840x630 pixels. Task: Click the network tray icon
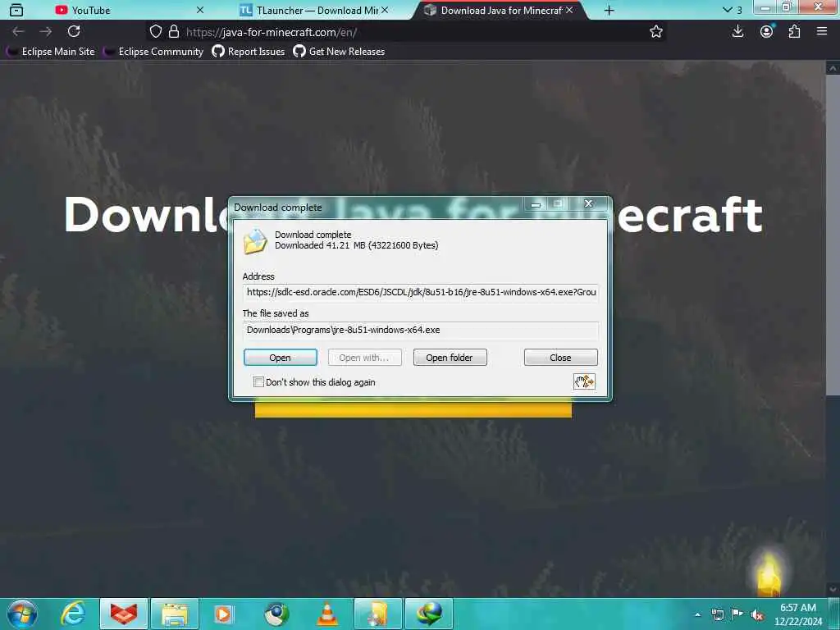717,614
